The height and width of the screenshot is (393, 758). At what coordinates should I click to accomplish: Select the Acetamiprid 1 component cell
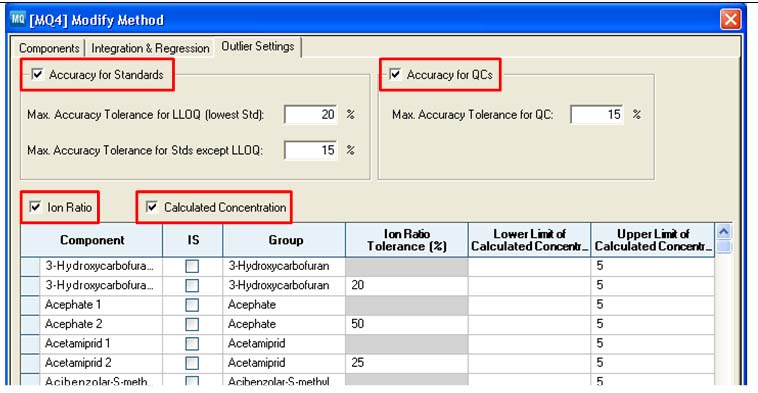pos(101,343)
